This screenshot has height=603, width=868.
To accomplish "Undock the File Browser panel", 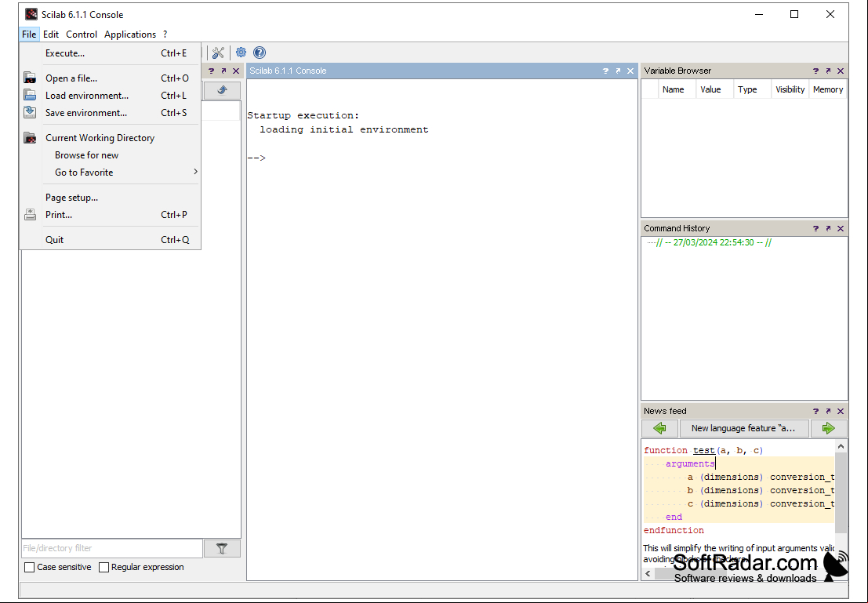I will coord(223,71).
